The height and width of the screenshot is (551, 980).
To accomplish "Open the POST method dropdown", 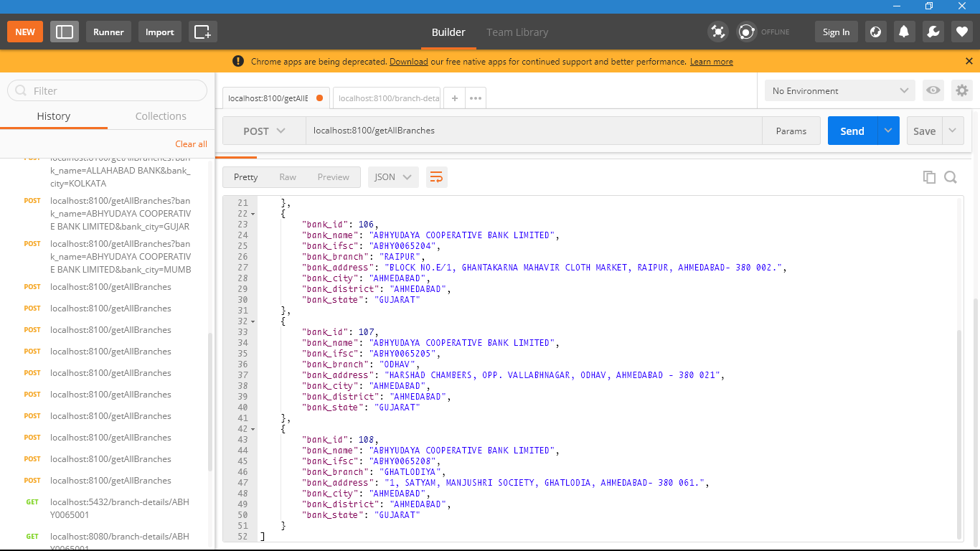I will (x=264, y=131).
